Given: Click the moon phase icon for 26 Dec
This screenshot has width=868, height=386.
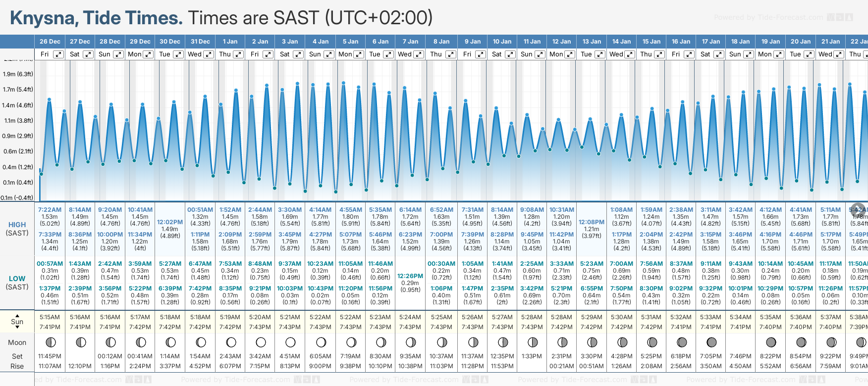Looking at the screenshot, I should [50, 342].
